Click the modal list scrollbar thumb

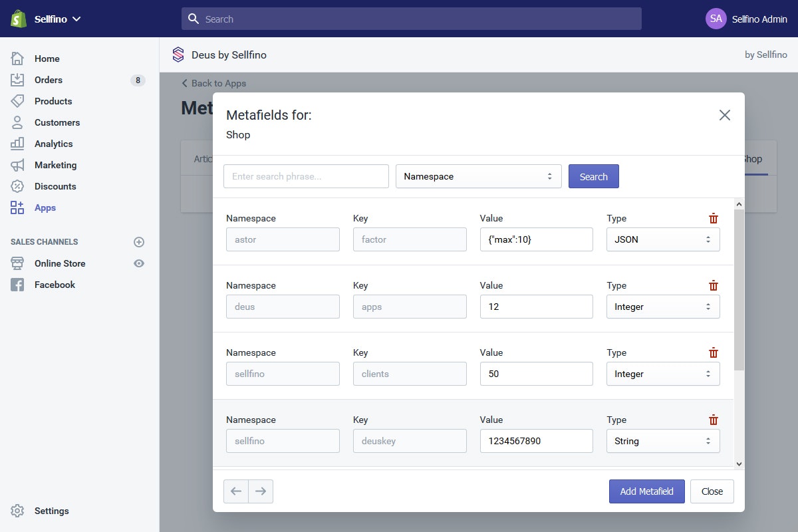point(739,290)
